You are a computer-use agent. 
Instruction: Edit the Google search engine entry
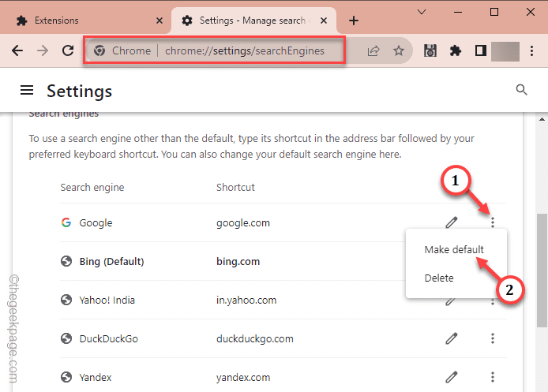[x=452, y=222]
